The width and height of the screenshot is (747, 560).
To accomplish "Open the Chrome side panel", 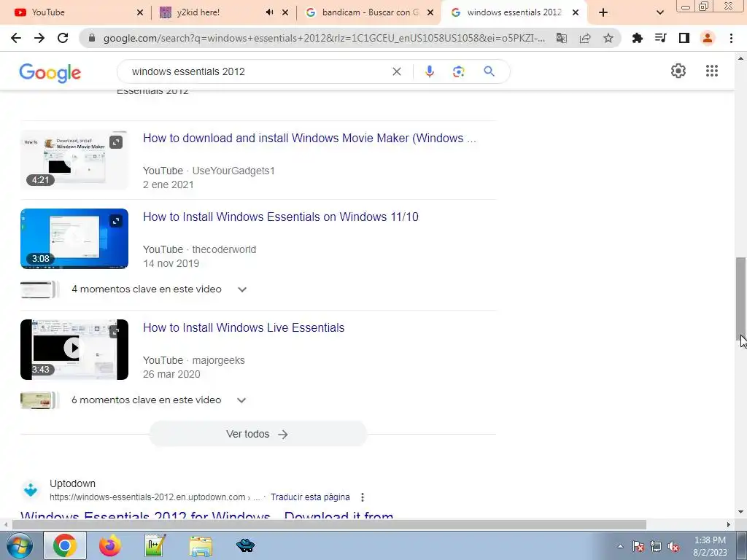I will [684, 38].
